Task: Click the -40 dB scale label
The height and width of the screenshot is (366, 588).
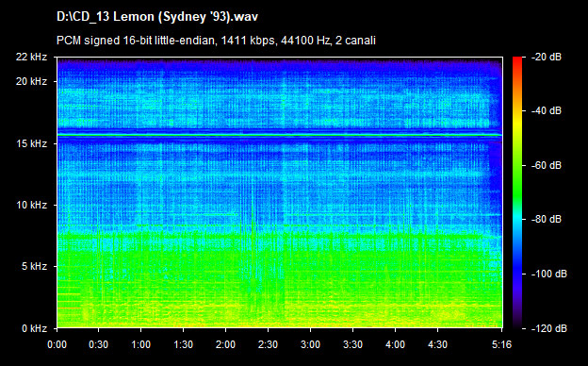Action: 547,110
